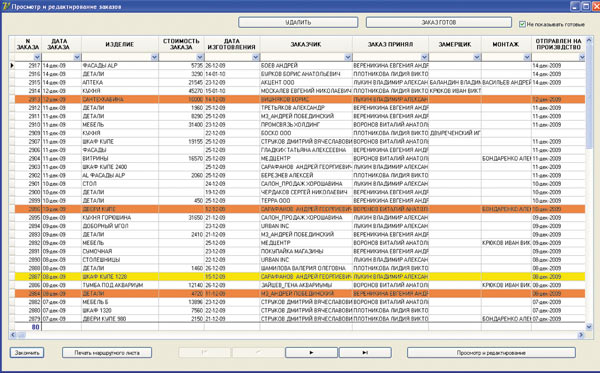Select 'ПОКУПАЙКА МАГАЗИНЫ' customer cell
The image size is (600, 373).
(306, 251)
